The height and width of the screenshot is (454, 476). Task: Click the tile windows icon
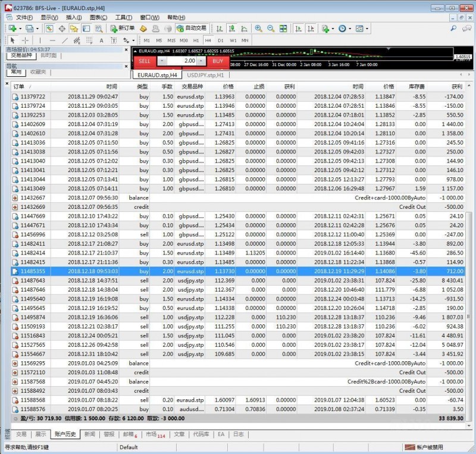pyautogui.click(x=283, y=28)
